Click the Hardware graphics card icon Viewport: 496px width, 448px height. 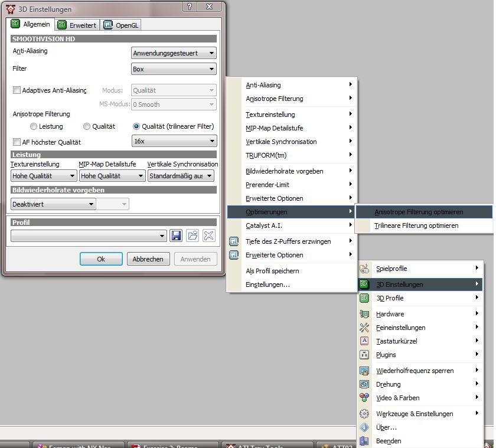pyautogui.click(x=364, y=314)
